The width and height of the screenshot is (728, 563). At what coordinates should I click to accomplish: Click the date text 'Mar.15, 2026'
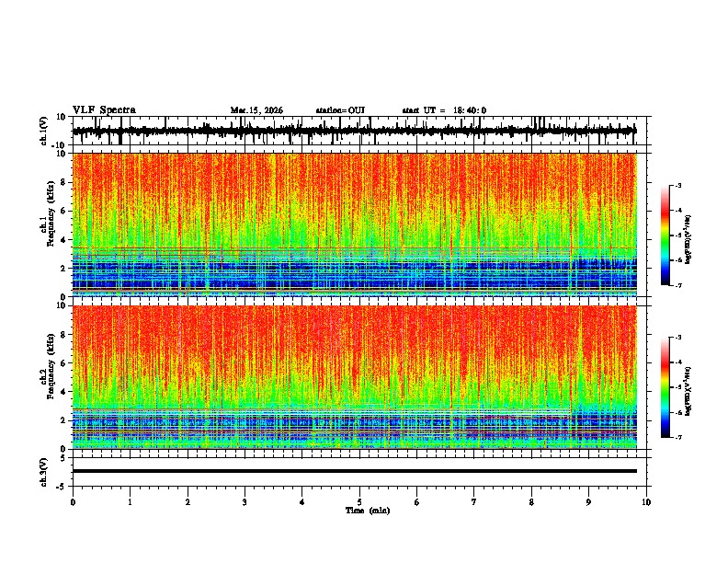(256, 110)
